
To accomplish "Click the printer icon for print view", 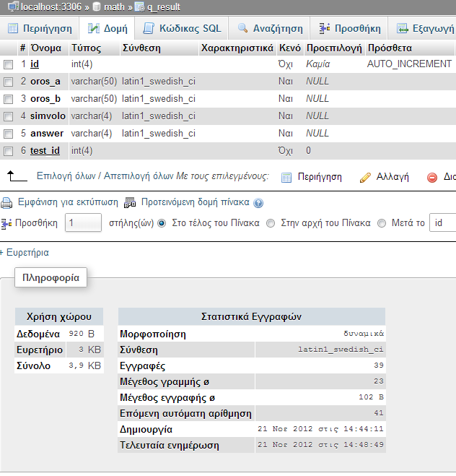I will coord(6,202).
